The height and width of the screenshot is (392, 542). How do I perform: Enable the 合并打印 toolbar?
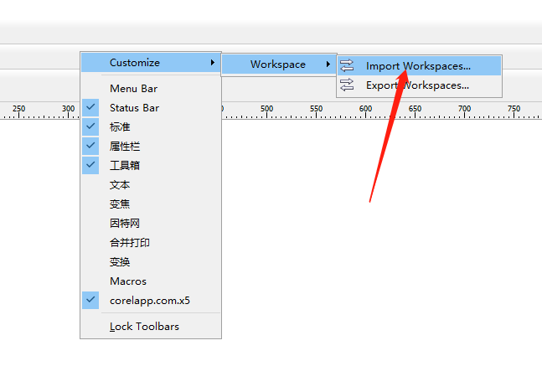(x=151, y=243)
